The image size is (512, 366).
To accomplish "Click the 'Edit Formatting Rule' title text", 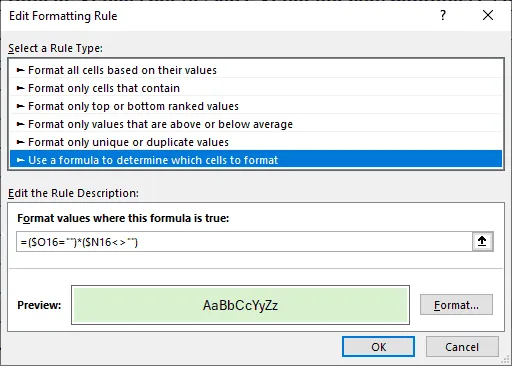I will tap(63, 16).
